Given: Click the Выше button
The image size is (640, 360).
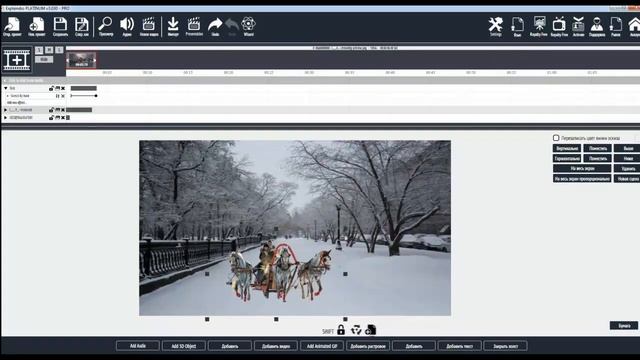Looking at the screenshot, I should (628, 148).
